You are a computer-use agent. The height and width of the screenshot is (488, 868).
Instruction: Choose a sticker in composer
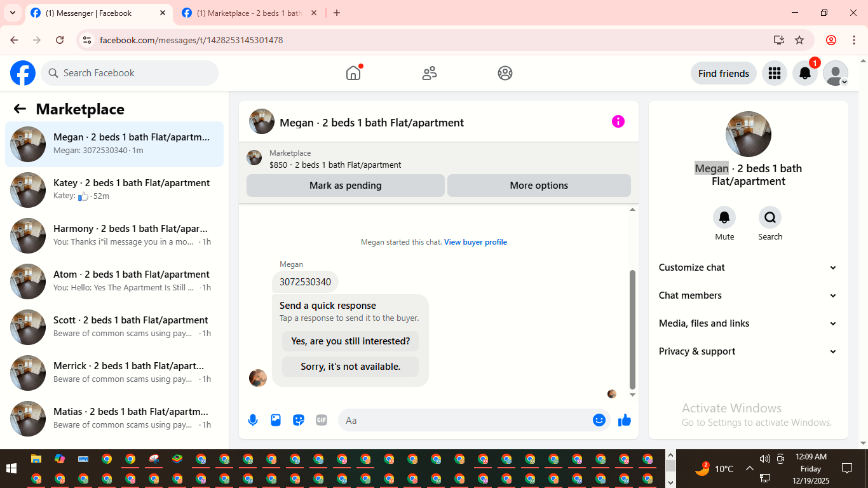tap(299, 420)
